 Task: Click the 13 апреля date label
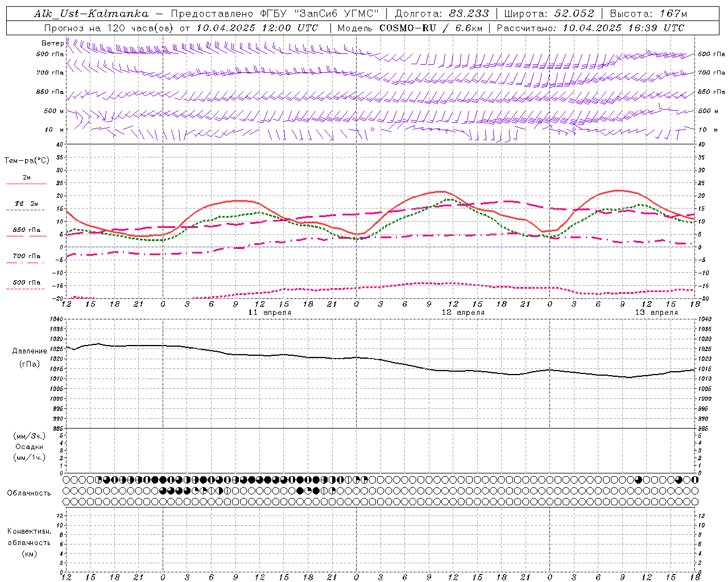(x=656, y=313)
